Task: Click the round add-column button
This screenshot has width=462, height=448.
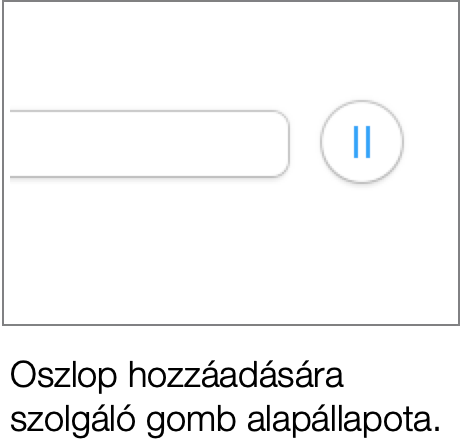Action: pos(362,142)
